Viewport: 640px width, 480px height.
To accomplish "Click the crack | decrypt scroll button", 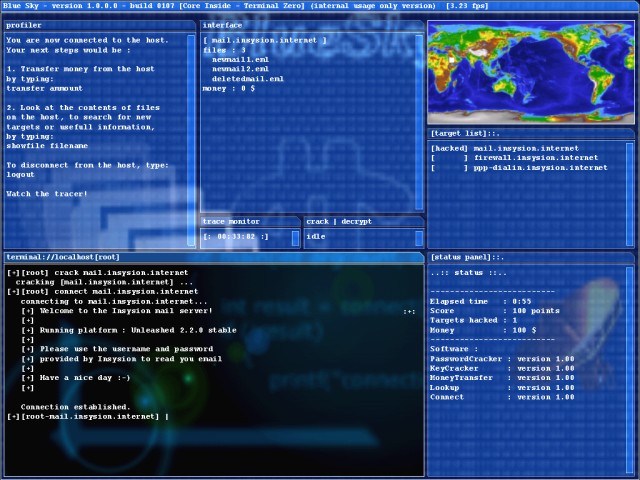I will [419, 238].
